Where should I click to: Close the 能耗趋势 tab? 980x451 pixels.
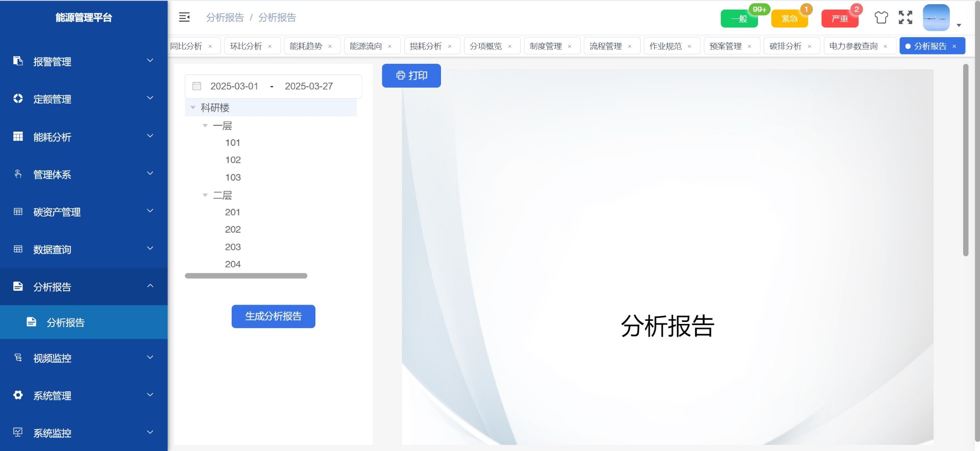tap(330, 46)
